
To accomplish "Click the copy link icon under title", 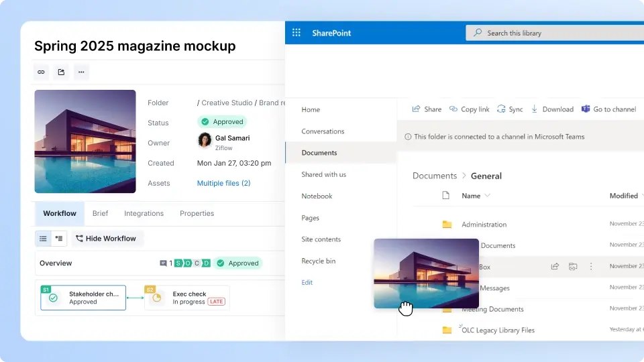I will pos(41,72).
